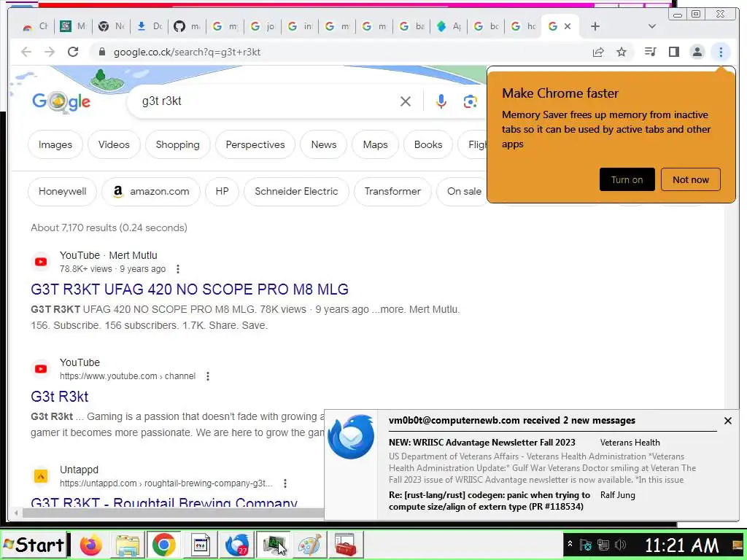Click the taskbar clock showing 11:21 AM

(681, 545)
